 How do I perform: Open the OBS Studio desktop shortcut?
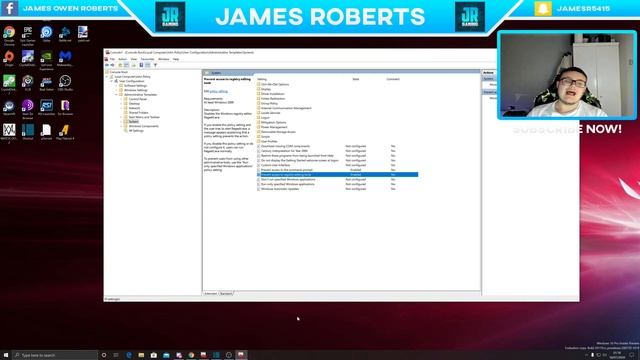[65, 83]
